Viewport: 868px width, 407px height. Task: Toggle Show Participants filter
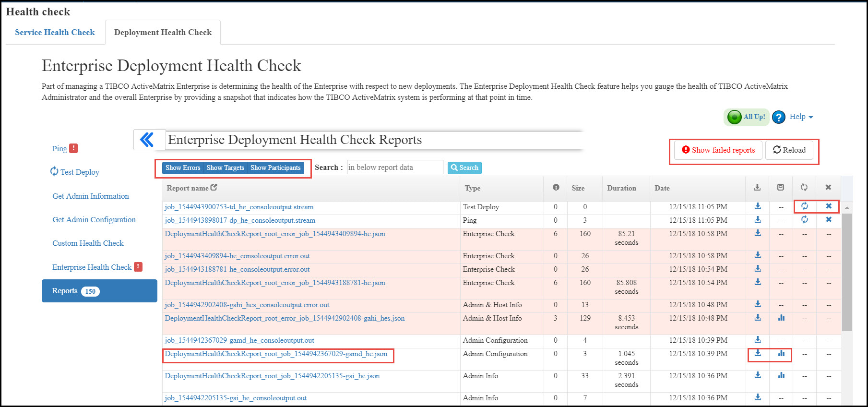point(275,168)
